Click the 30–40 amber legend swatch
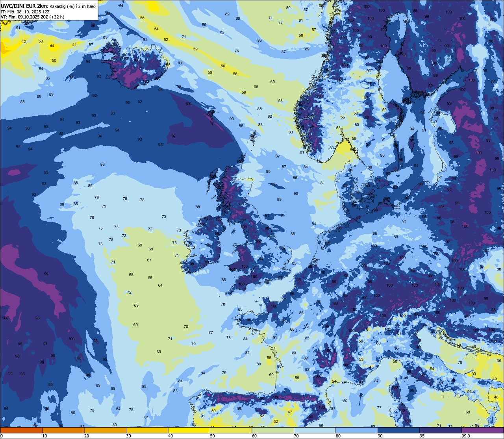The width and height of the screenshot is (504, 439). tap(147, 430)
